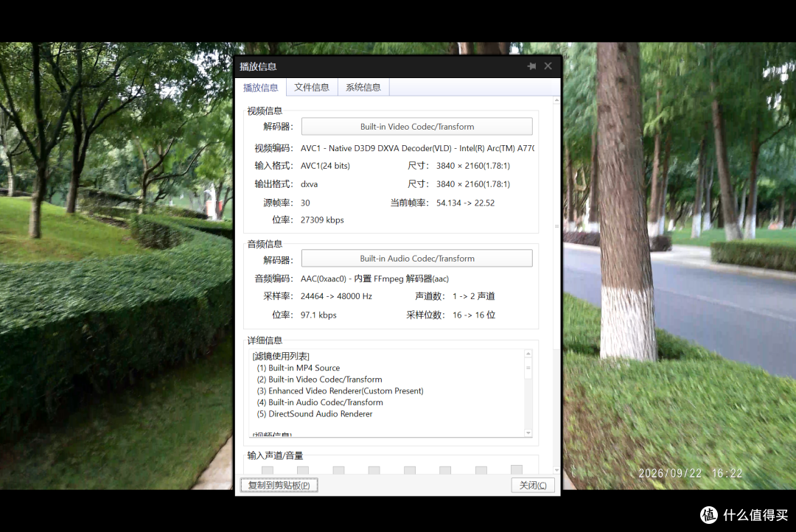Image resolution: width=796 pixels, height=532 pixels.
Task: Select the (2) Built-in Video Codec/Transform list line
Action: [x=319, y=379]
